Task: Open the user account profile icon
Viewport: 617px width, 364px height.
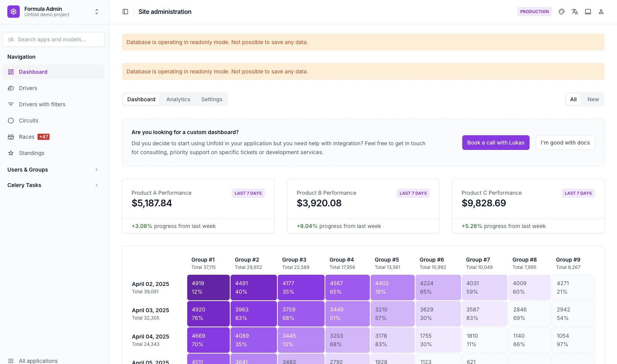Action: tap(601, 12)
